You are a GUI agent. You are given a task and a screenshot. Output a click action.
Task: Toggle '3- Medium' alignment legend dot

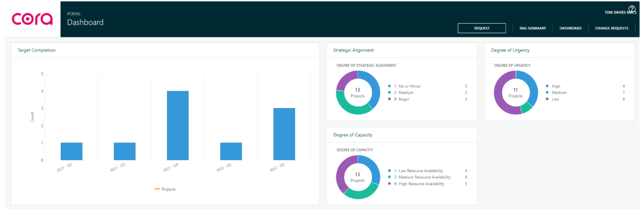(389, 93)
